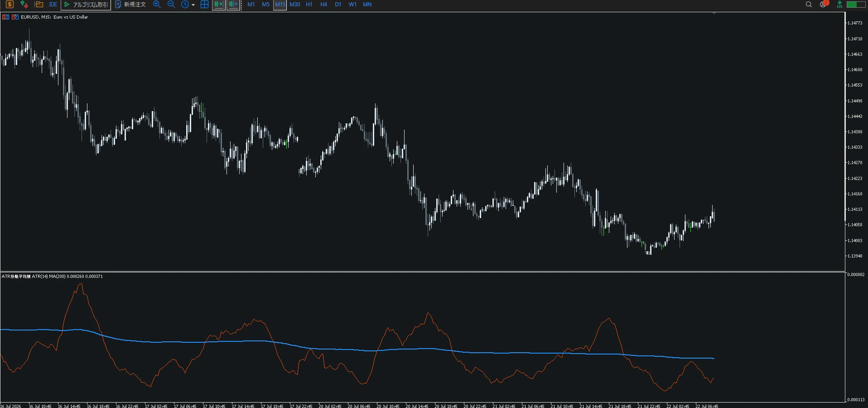The height and width of the screenshot is (408, 868).
Task: Click the dollar sign toolbar icon
Action: [10, 5]
